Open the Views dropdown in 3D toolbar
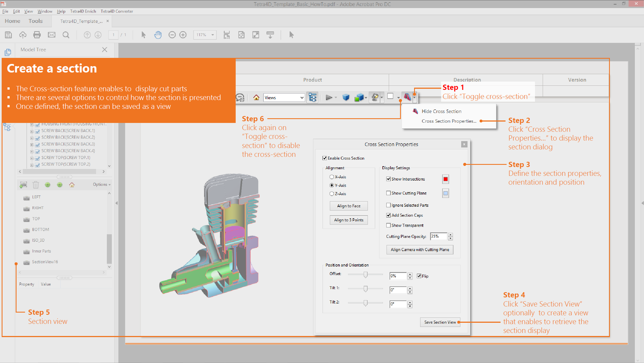The width and height of the screenshot is (644, 363). (284, 98)
